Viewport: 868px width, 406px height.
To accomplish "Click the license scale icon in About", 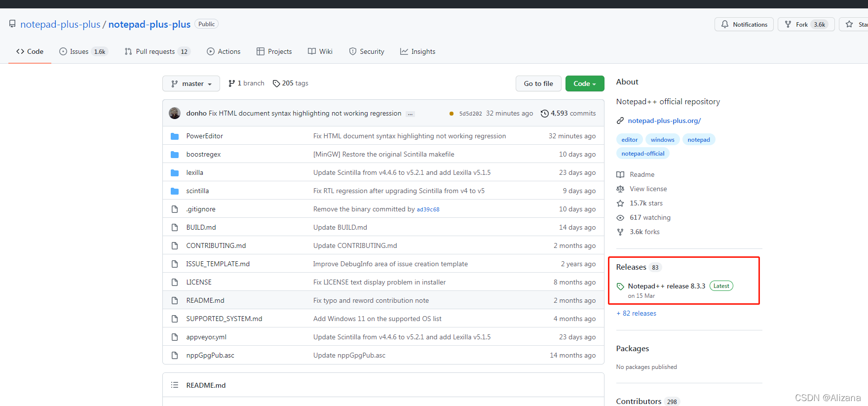I will pyautogui.click(x=620, y=189).
